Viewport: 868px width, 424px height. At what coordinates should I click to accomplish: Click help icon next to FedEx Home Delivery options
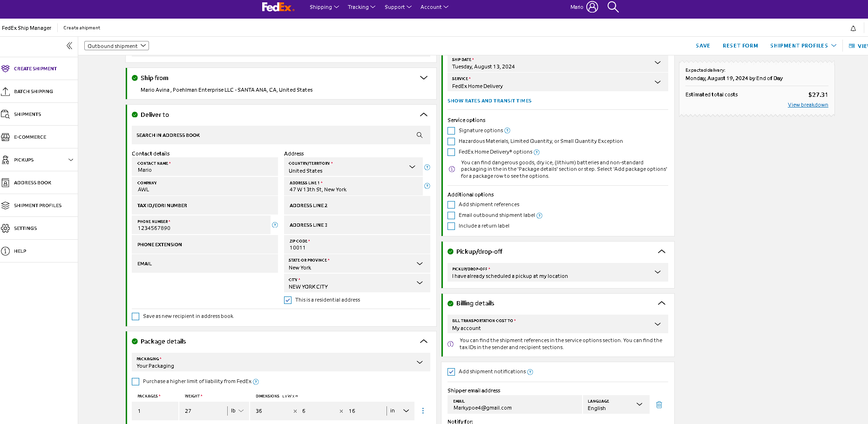pos(536,152)
